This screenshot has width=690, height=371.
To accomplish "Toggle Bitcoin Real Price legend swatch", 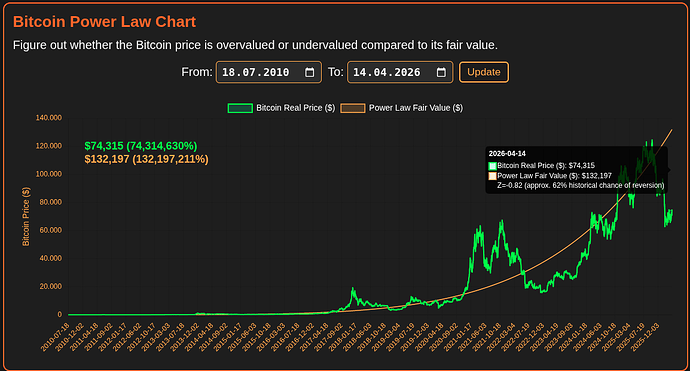I will (x=240, y=108).
